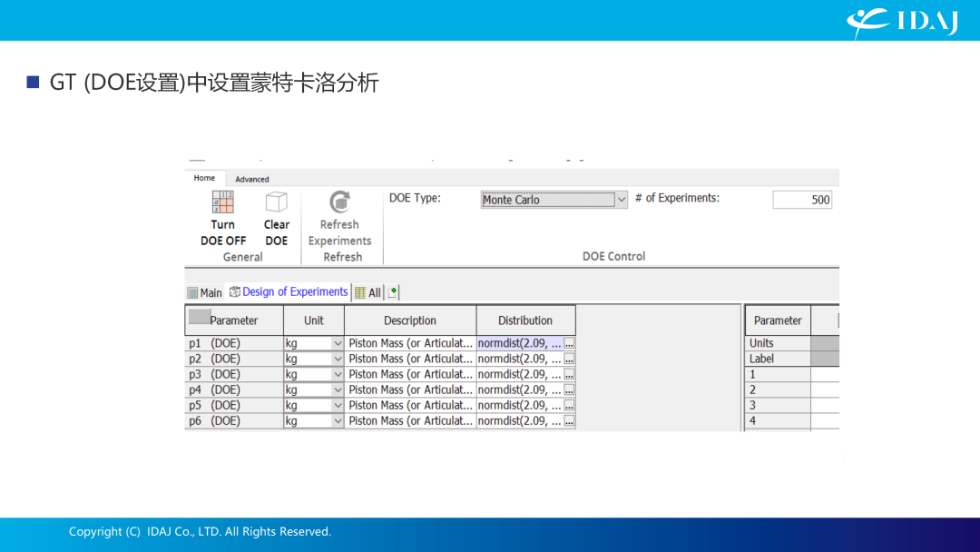Screen dimensions: 980x552
Task: Select the p2 distribution normdist cell
Action: (x=519, y=359)
